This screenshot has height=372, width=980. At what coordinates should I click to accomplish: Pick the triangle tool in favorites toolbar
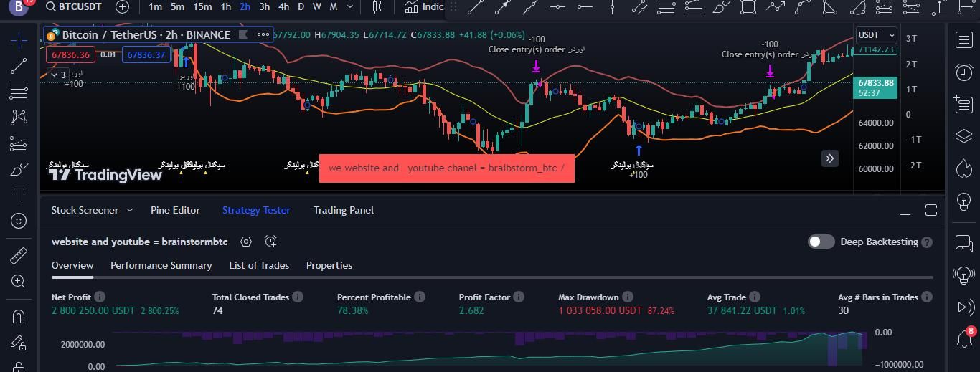click(830, 7)
